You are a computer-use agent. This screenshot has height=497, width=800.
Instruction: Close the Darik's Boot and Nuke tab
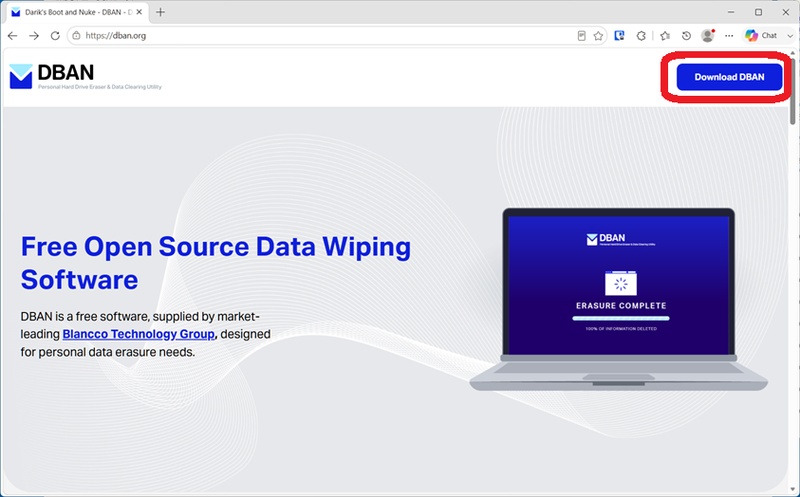[139, 12]
